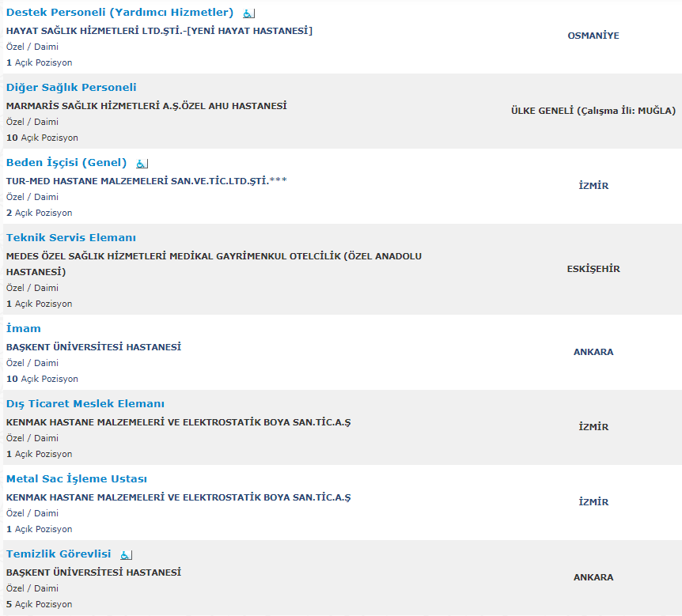The image size is (682, 616).
Task: Click the wheelchair icon beside Temizlik Görevlisi
Action: point(127,555)
